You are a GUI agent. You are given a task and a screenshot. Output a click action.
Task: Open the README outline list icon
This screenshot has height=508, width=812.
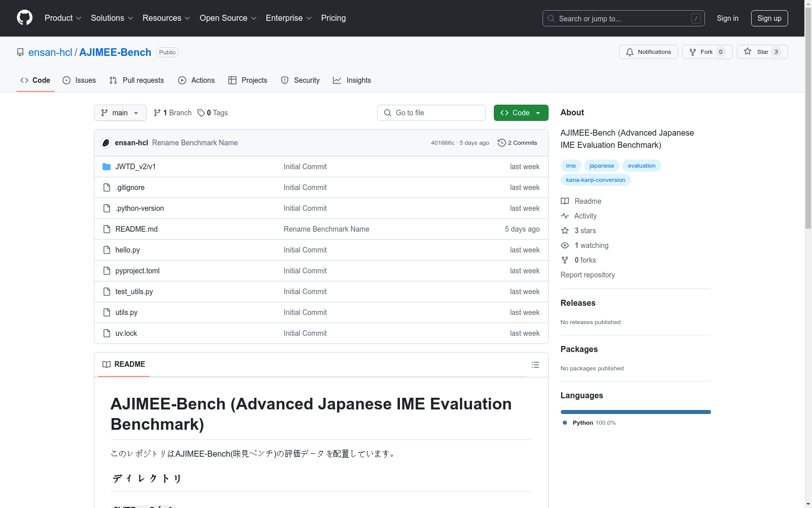tap(535, 365)
